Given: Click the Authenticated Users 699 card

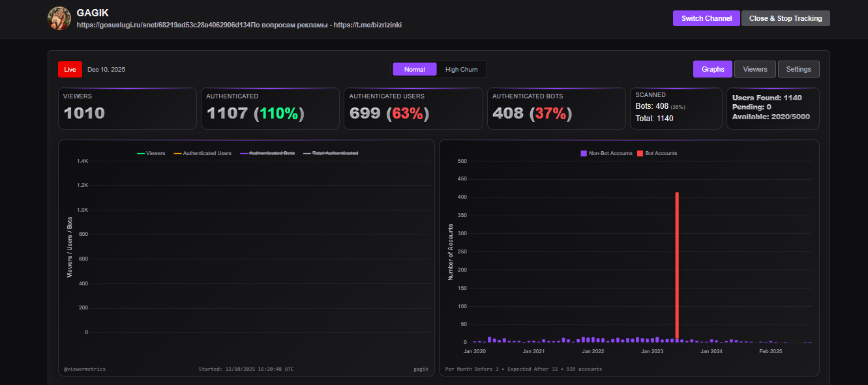Looking at the screenshot, I should (413, 108).
